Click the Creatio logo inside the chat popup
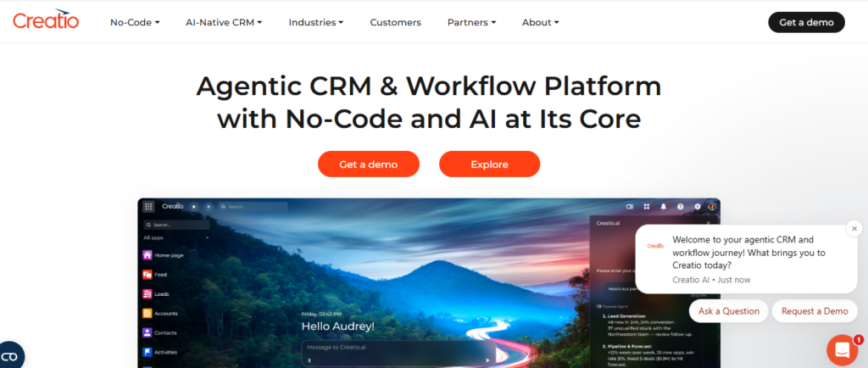 (x=655, y=246)
